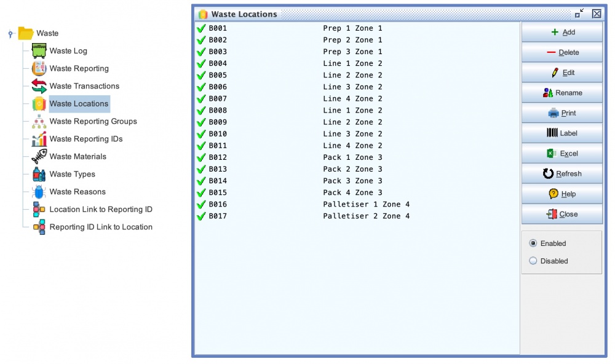Click the Waste Transactions arrows icon
615x364 pixels.
(39, 86)
